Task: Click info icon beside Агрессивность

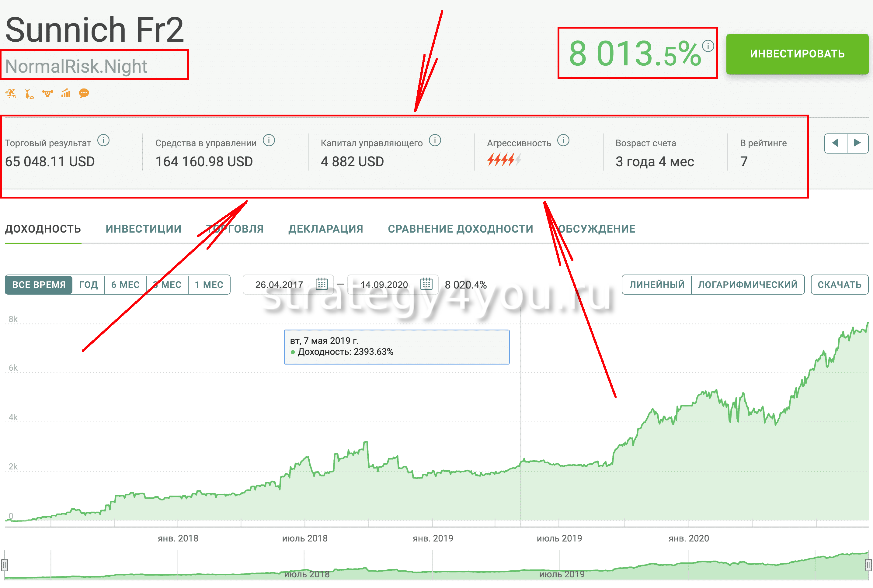Action: tap(563, 141)
